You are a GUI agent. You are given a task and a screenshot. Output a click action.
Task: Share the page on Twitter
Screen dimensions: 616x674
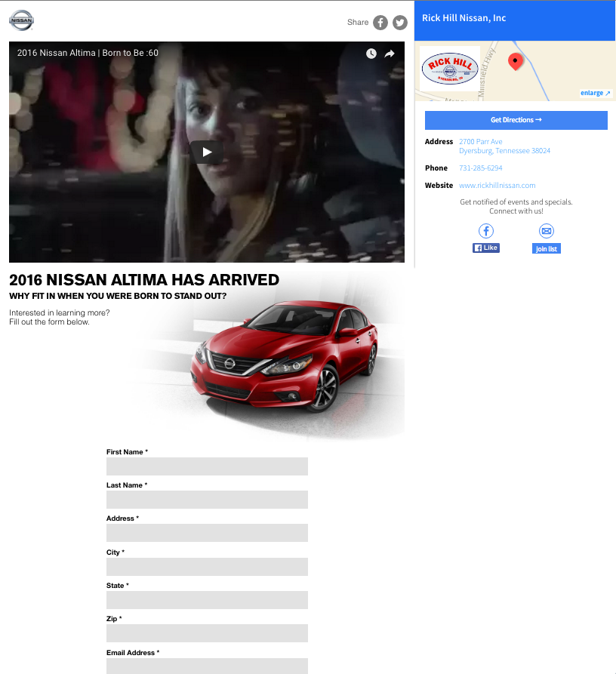point(400,23)
